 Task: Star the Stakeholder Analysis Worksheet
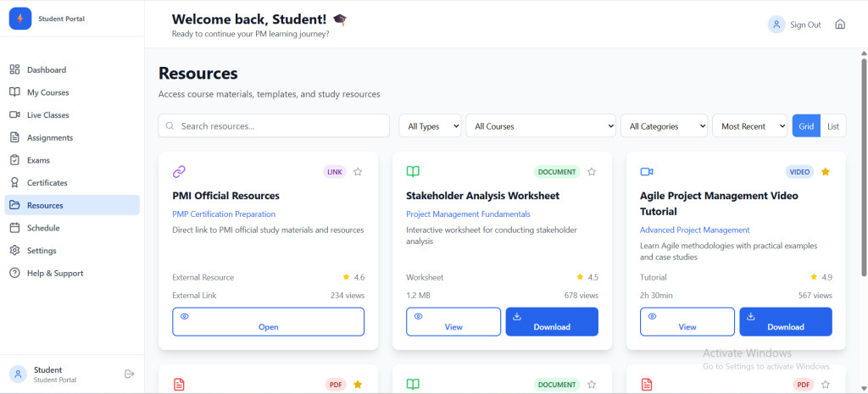pos(592,172)
